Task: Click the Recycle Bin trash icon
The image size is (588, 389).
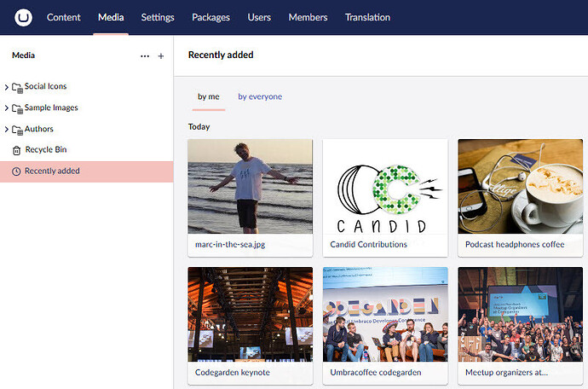Action: pos(16,150)
